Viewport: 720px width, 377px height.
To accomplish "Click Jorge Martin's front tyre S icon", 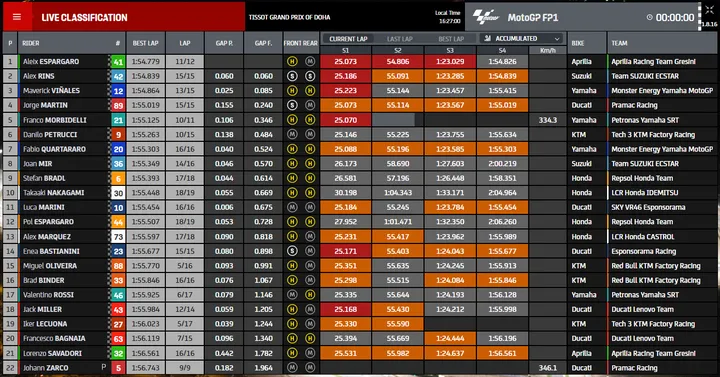I will [292, 105].
